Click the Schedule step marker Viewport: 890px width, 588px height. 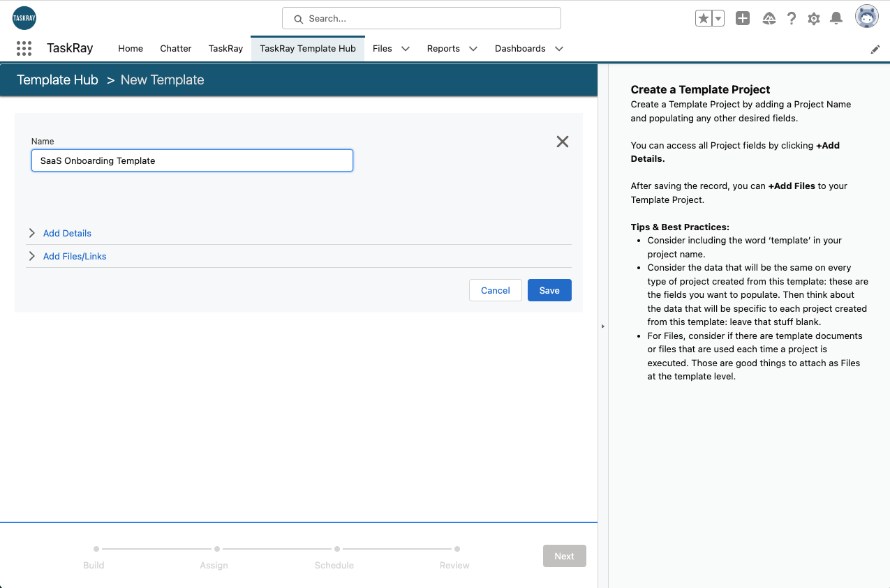click(x=337, y=549)
